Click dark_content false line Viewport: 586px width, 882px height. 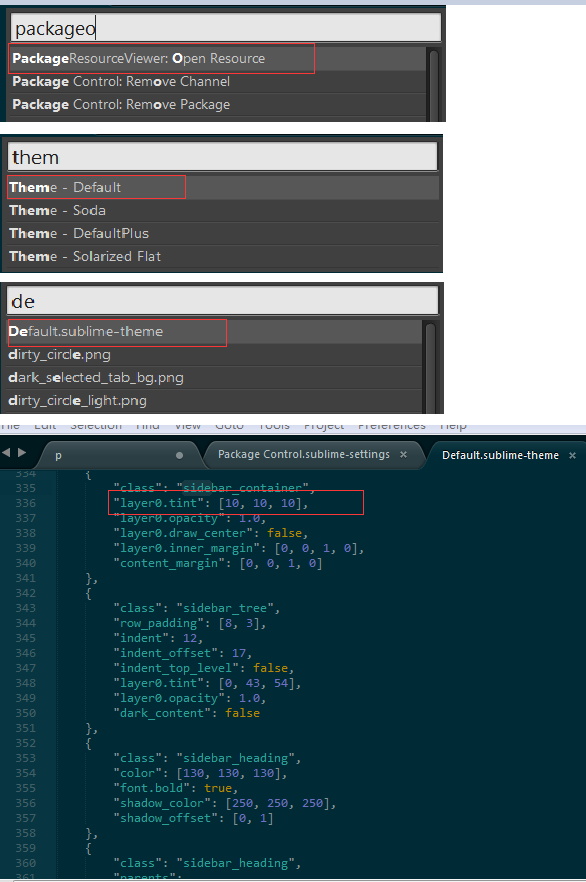(187, 713)
